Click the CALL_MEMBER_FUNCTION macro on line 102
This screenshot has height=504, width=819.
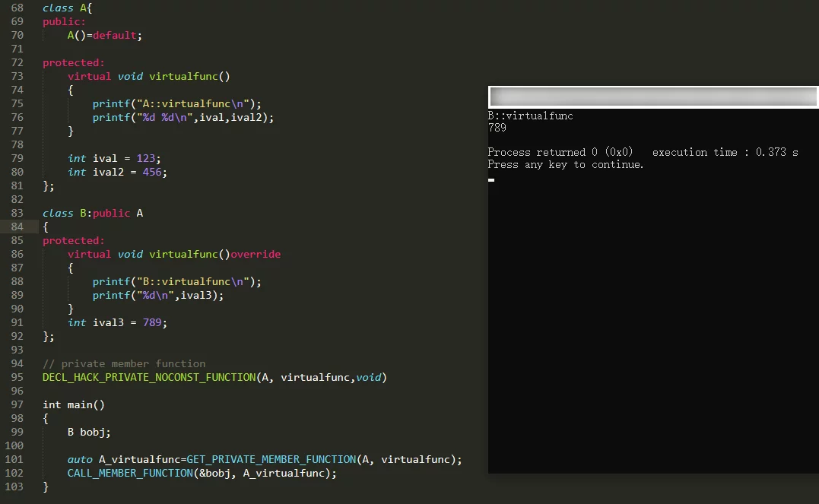[130, 473]
